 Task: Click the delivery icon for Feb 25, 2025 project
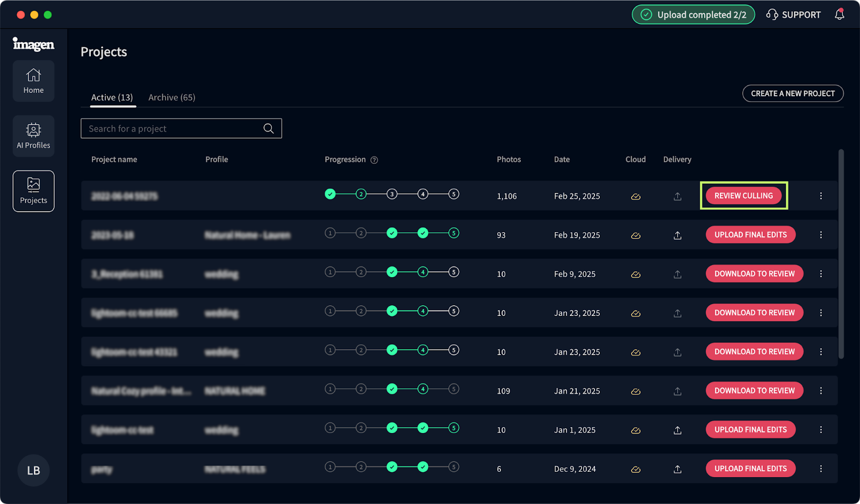point(678,196)
